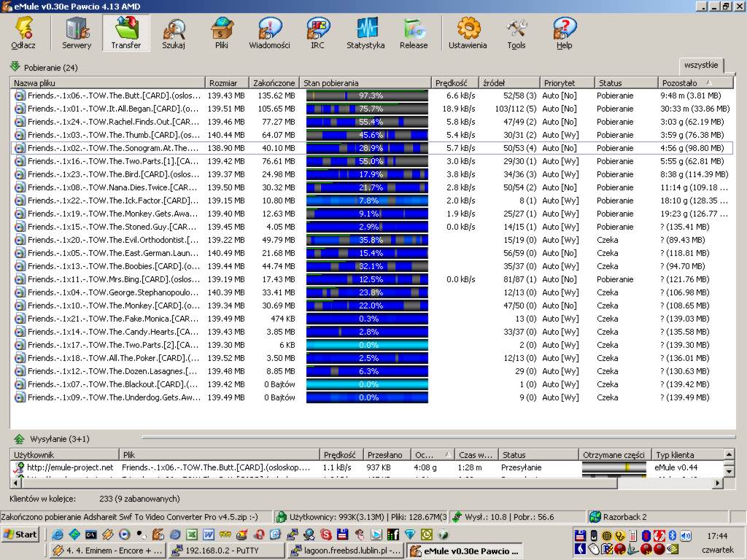Screen dimensions: 747x560
Task: Select the emule-project.net upload user row
Action: tap(367, 467)
